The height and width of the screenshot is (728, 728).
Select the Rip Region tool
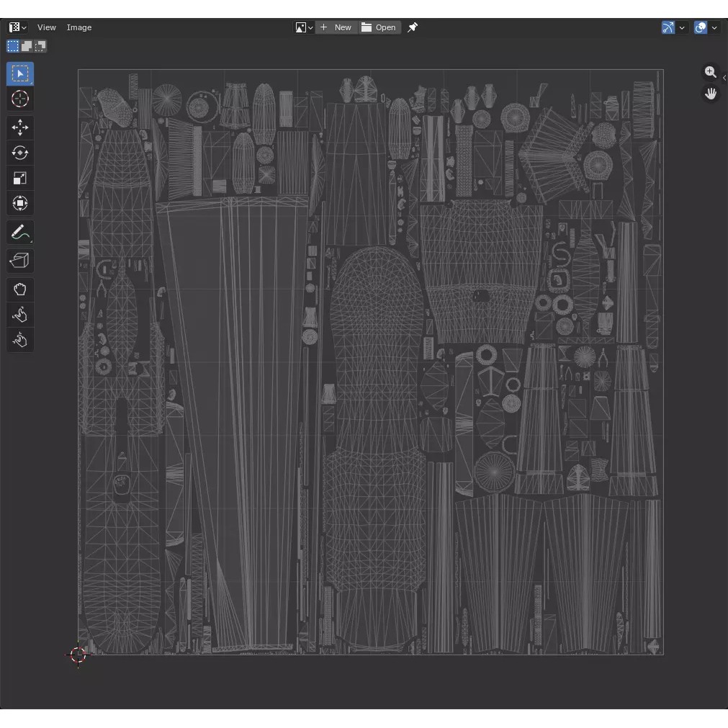(20, 261)
